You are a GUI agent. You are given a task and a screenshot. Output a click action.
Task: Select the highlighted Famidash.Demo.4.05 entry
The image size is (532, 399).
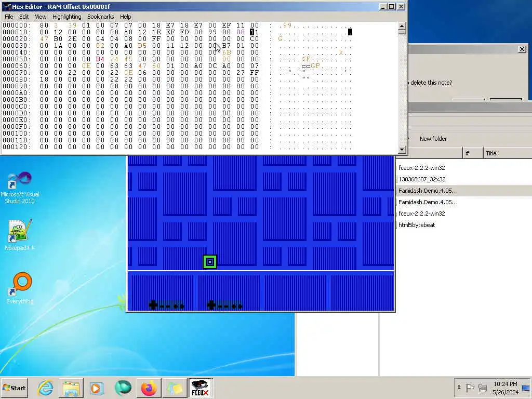point(428,191)
